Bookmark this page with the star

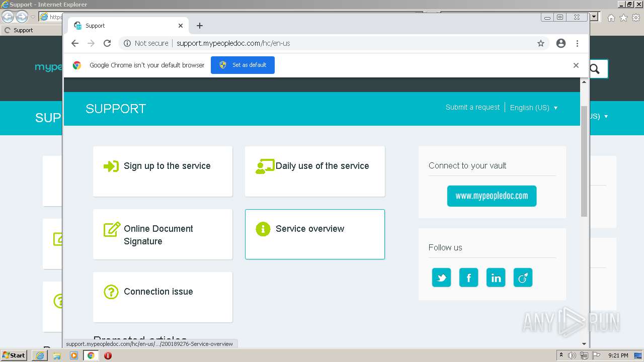(541, 43)
